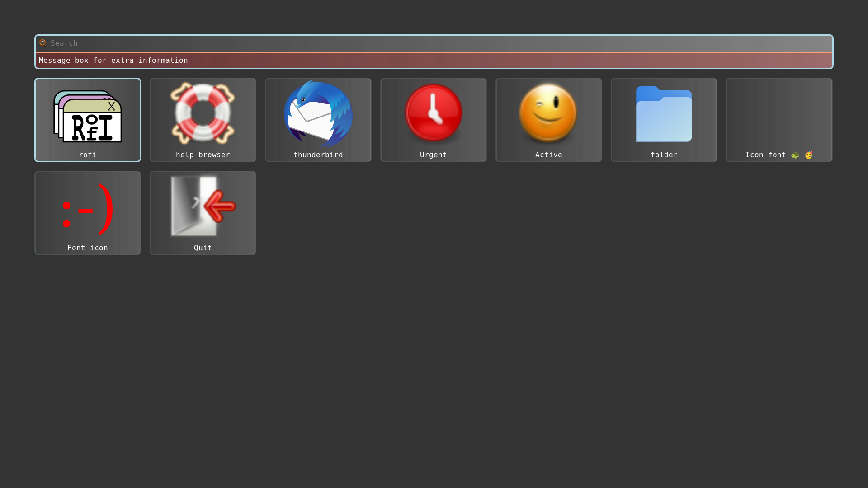Open the folder browser
This screenshot has height=488, width=868.
click(x=664, y=119)
